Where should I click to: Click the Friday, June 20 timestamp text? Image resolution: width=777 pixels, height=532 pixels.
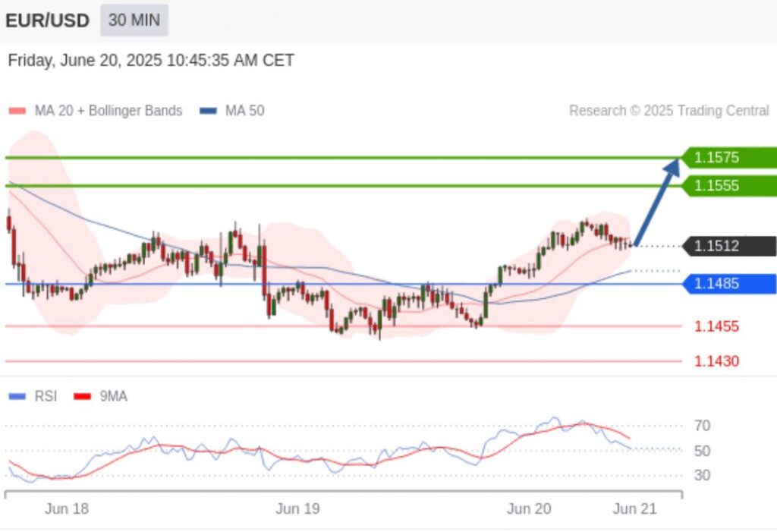point(151,61)
